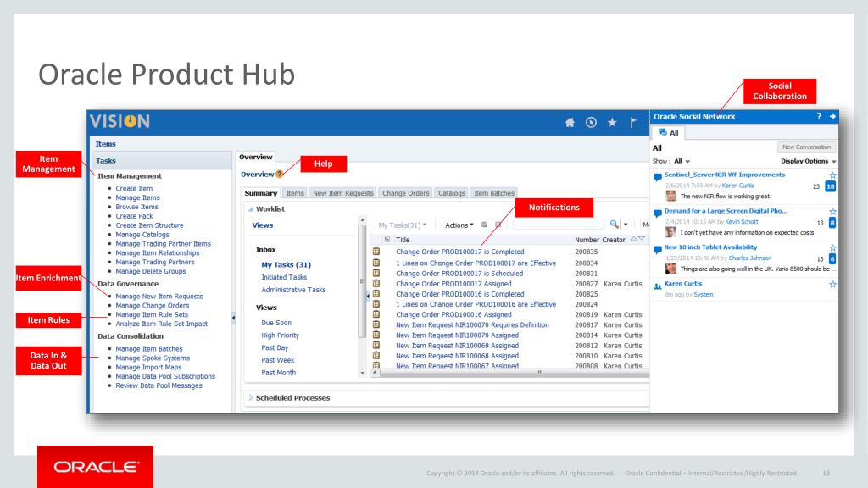Collapse the worklist views pane splitter arrow
The width and height of the screenshot is (868, 488).
(x=368, y=296)
